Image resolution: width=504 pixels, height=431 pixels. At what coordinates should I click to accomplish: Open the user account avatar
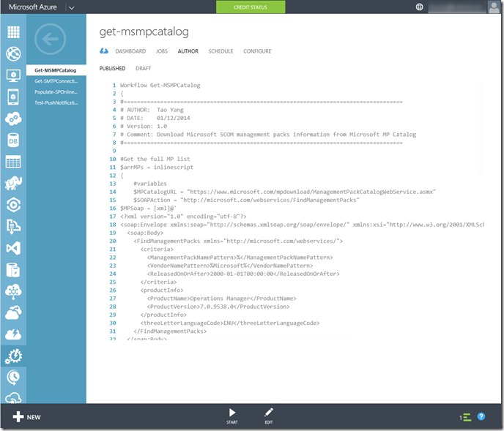[x=494, y=7]
